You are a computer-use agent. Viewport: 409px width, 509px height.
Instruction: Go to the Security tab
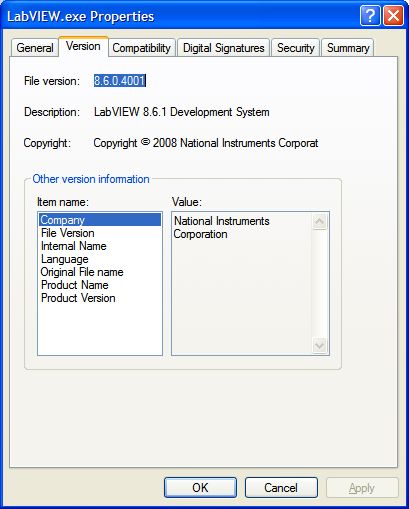coord(296,48)
